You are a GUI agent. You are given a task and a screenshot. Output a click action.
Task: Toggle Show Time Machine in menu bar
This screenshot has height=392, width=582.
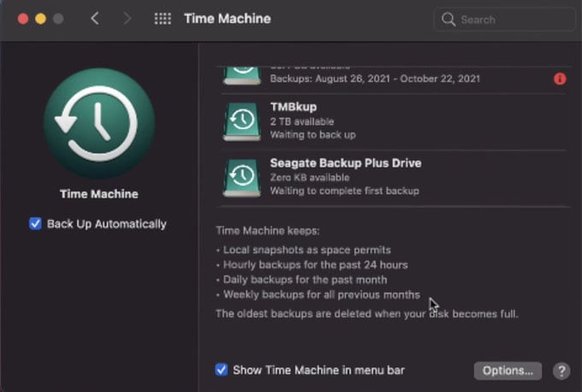pos(222,370)
